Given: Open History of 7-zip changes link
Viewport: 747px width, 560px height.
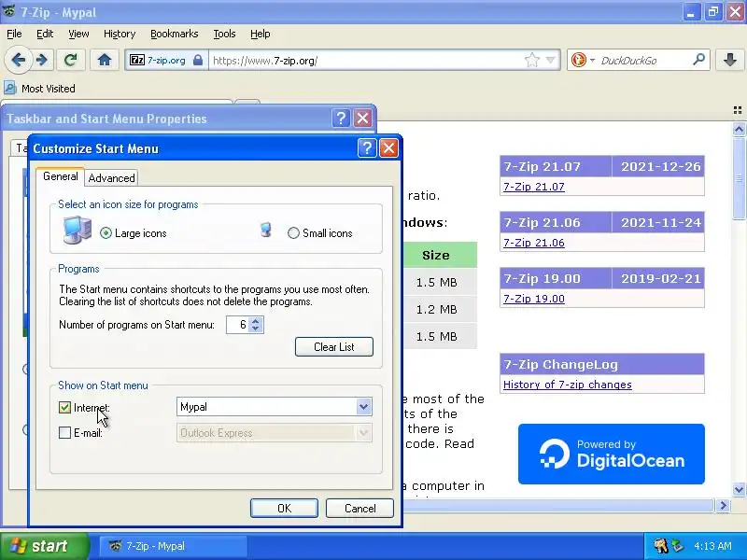Looking at the screenshot, I should (568, 385).
